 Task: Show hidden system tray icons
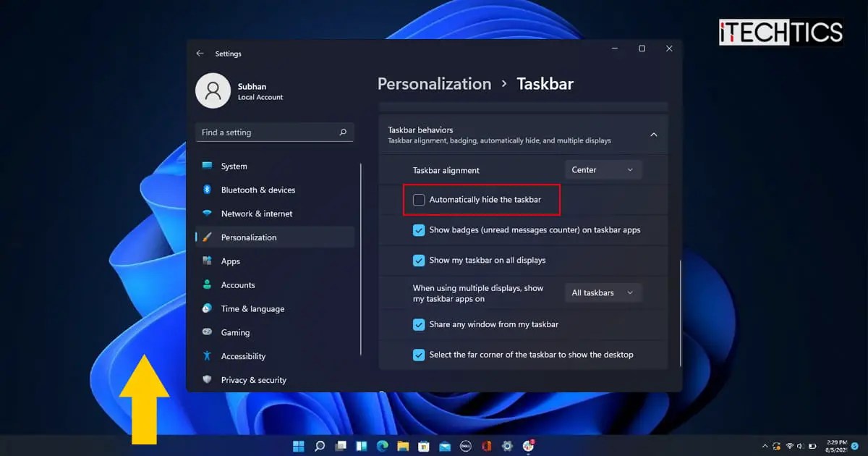point(765,447)
